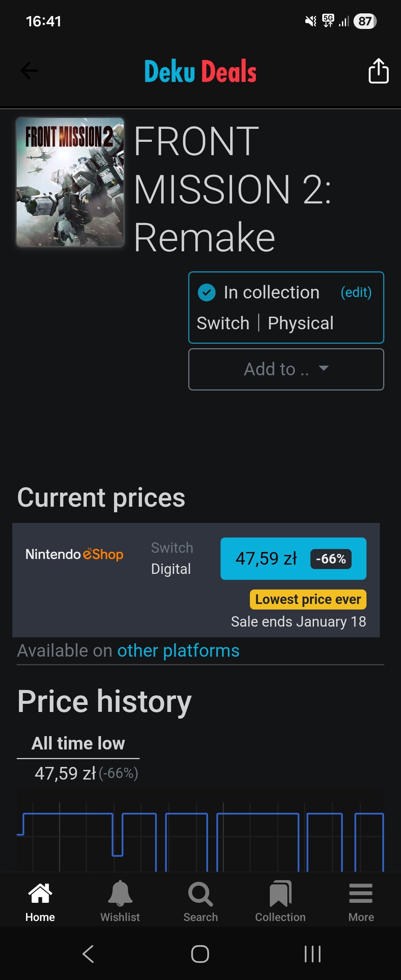Open the Front Mission 2 cover art
This screenshot has width=401, height=980.
[71, 182]
